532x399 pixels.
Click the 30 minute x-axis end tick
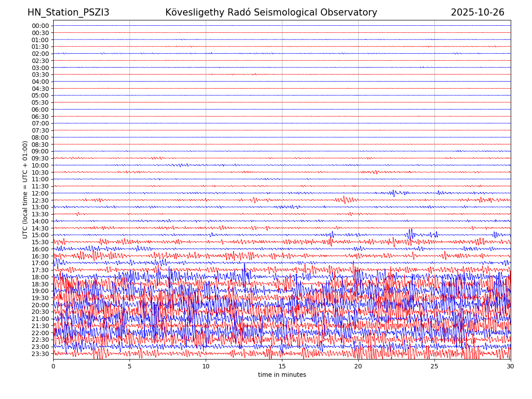[x=511, y=366]
